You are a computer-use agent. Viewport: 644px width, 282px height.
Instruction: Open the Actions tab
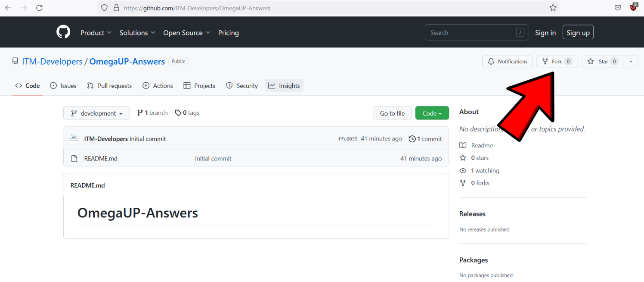coord(158,86)
